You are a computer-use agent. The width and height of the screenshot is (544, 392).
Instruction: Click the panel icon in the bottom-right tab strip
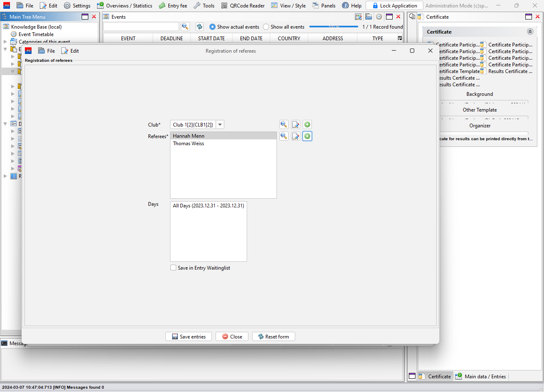point(412,376)
